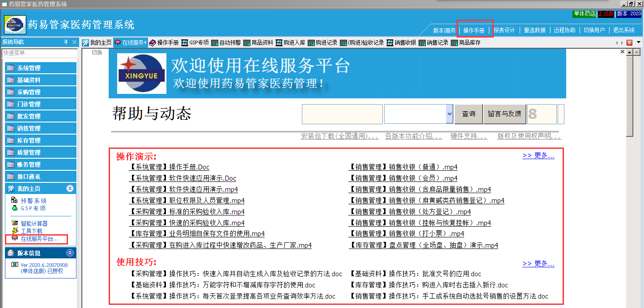Viewport: 644px width, 308px height.
Task: Select 切换用户 in top menu
Action: (x=594, y=30)
